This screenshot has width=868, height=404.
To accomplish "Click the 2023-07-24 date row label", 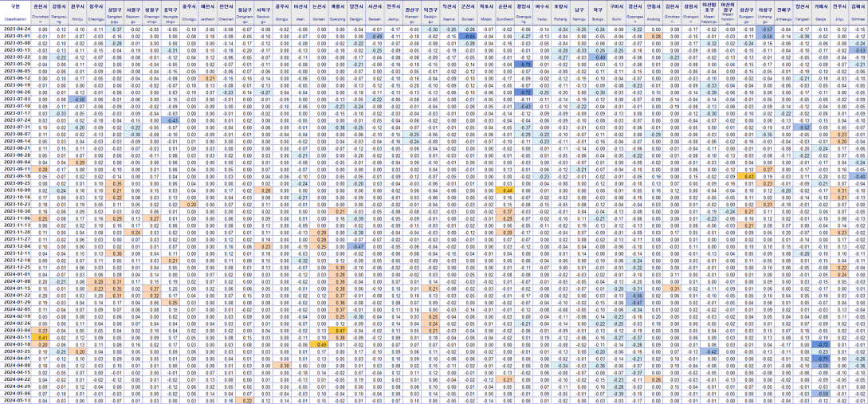I will click(16, 120).
